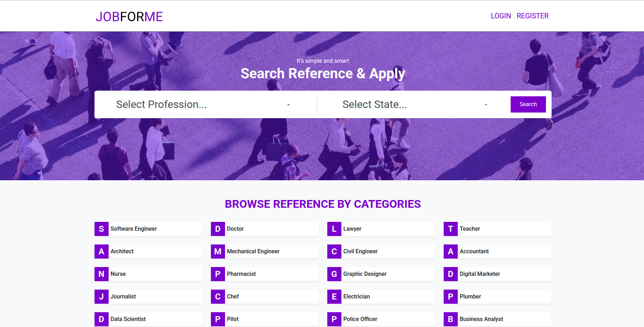
Task: Browse the Nurse category text
Action: (x=118, y=274)
